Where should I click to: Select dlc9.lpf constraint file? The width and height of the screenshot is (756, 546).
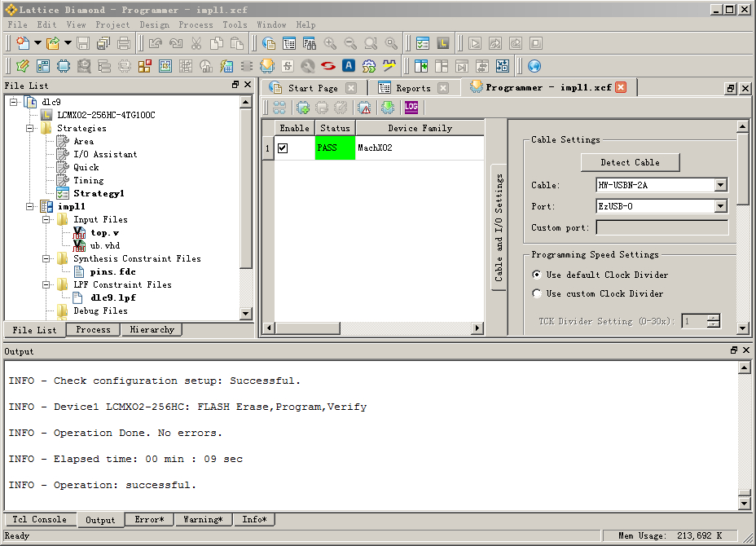coord(113,297)
